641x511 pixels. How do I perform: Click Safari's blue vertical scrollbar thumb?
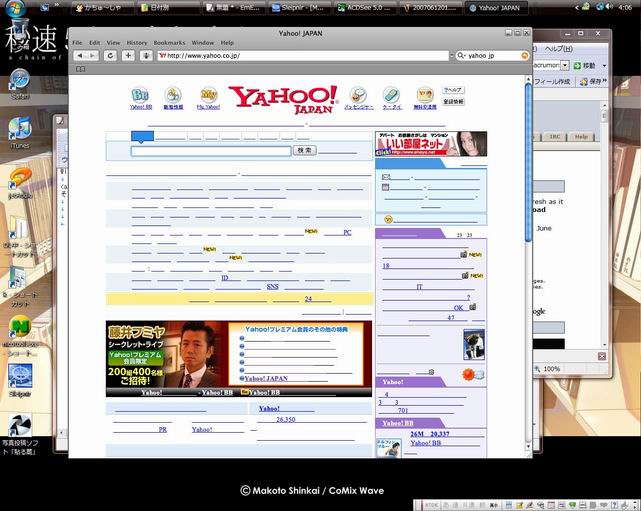528,163
